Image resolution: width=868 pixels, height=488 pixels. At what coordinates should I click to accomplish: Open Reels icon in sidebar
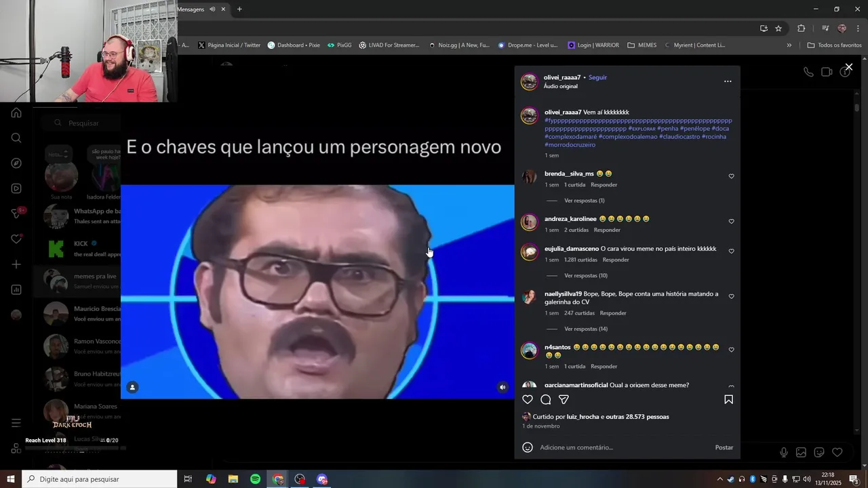pyautogui.click(x=16, y=188)
